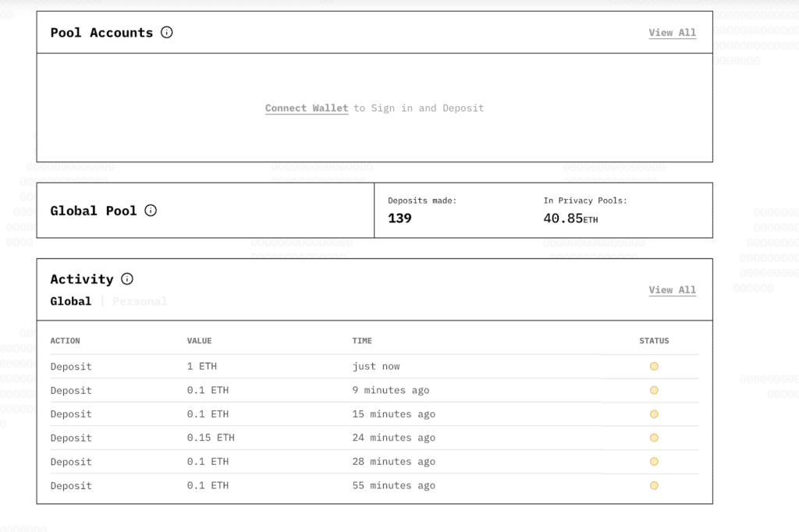Screen dimensions: 799x532
Task: Select the '1 ETH' value cell
Action: coord(202,367)
